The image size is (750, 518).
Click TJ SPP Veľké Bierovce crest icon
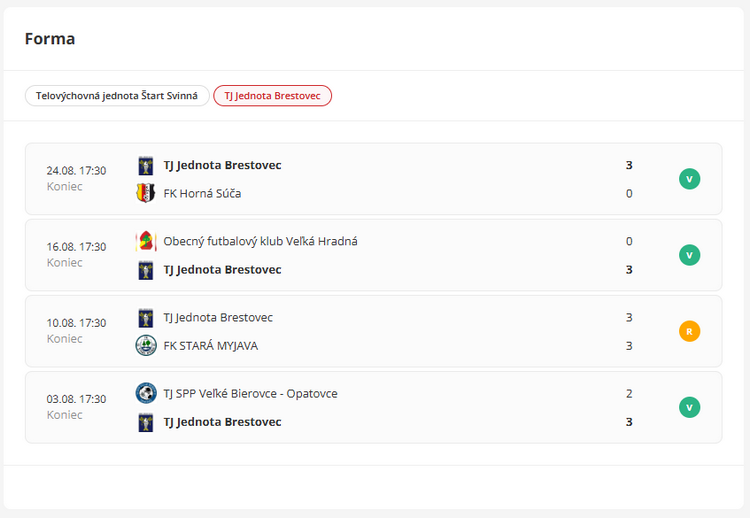coord(146,393)
